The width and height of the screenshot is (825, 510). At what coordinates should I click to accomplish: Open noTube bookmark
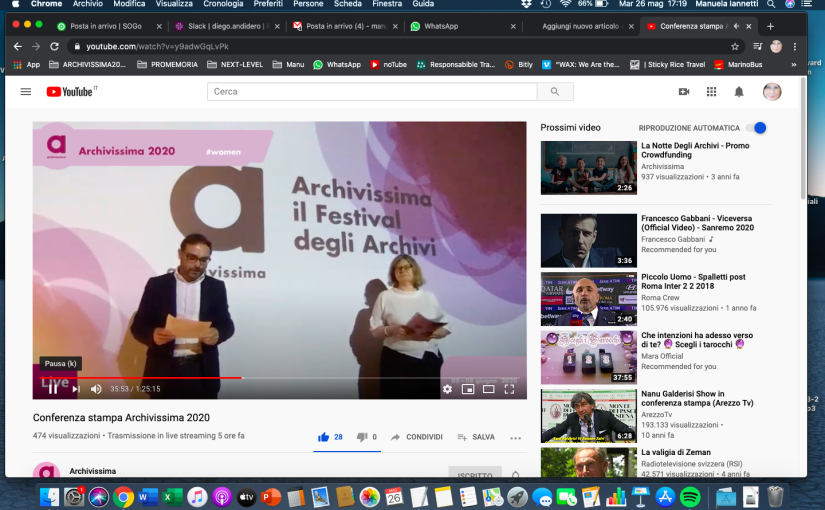click(x=389, y=65)
